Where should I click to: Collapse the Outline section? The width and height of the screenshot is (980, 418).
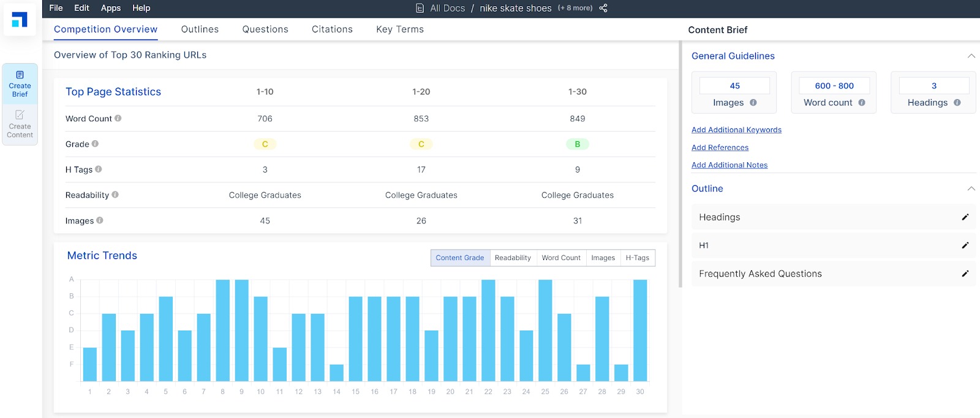[x=971, y=188]
